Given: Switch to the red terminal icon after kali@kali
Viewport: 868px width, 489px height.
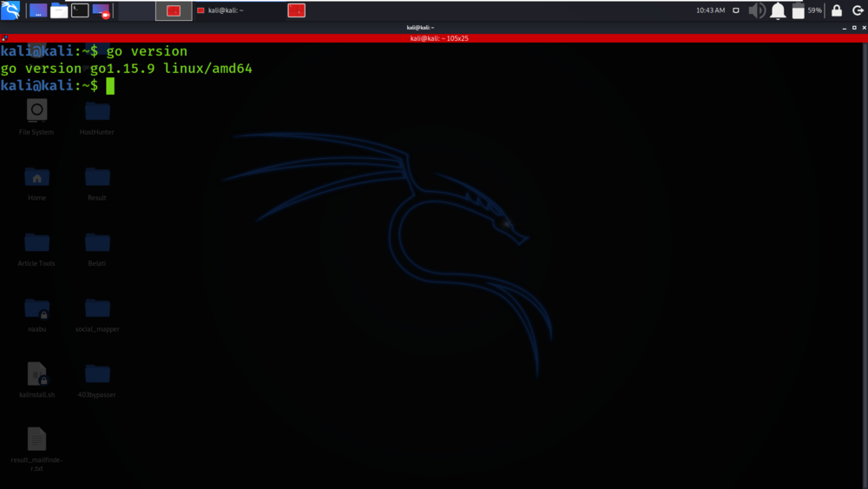Looking at the screenshot, I should (x=297, y=10).
